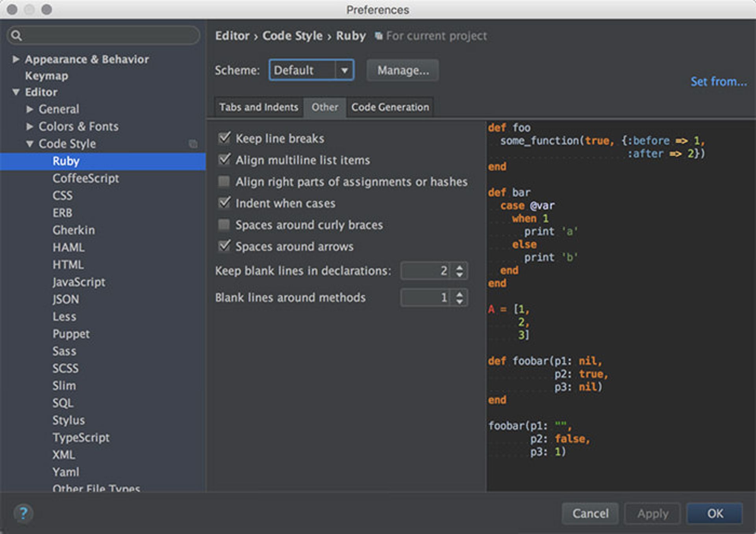Toggle the Keep line breaks checkbox
This screenshot has height=534, width=756.
tap(225, 139)
